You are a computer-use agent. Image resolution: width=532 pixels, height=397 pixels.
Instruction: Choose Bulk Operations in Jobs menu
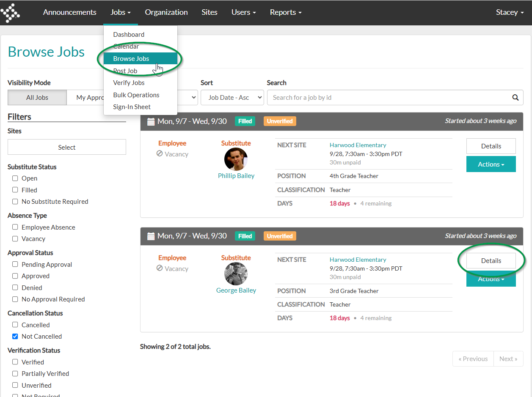pos(136,95)
